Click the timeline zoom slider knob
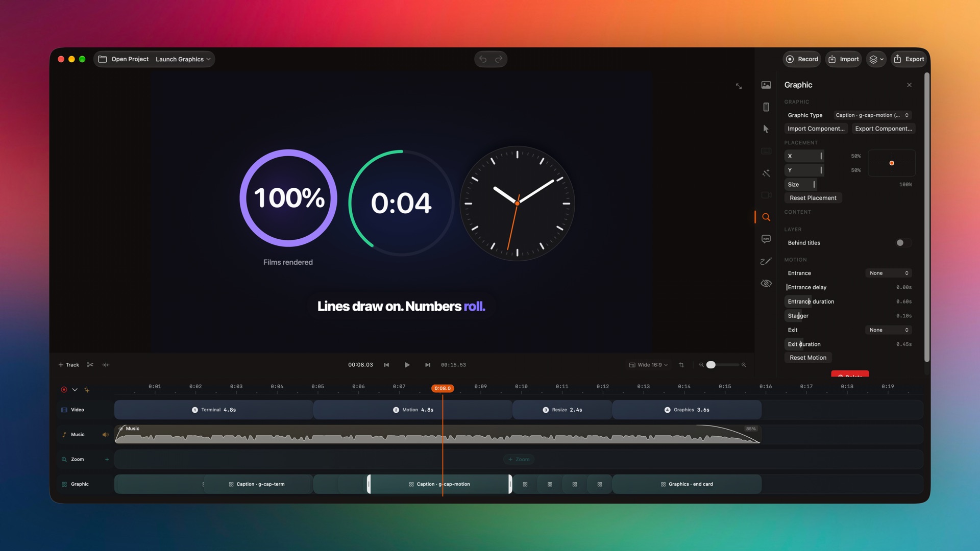Image resolution: width=980 pixels, height=551 pixels. coord(711,365)
